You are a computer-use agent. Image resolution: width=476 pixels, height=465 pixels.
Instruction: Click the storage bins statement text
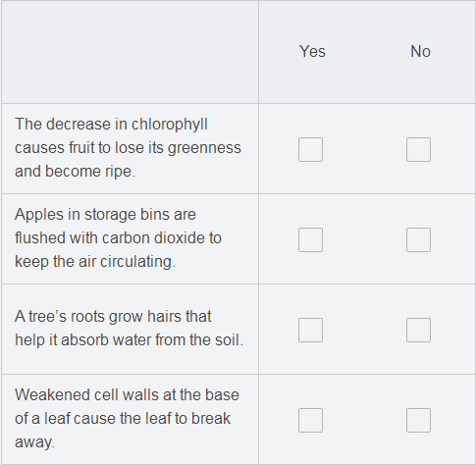pos(118,238)
